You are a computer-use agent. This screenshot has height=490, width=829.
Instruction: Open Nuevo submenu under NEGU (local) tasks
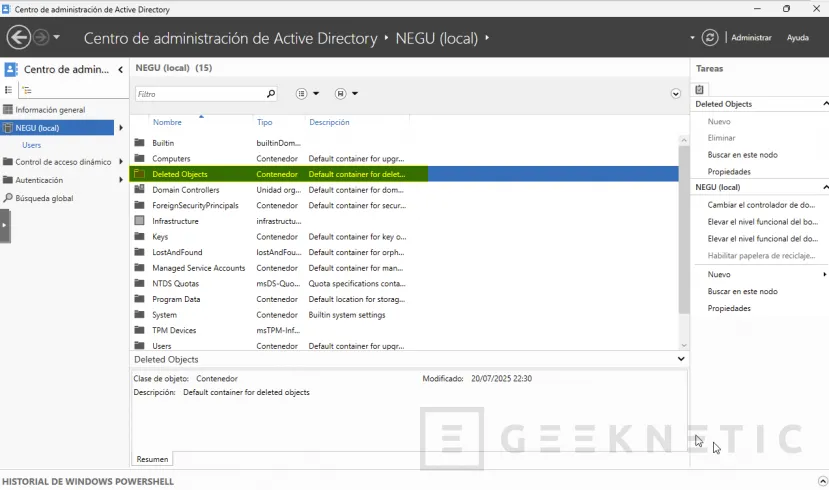719,274
